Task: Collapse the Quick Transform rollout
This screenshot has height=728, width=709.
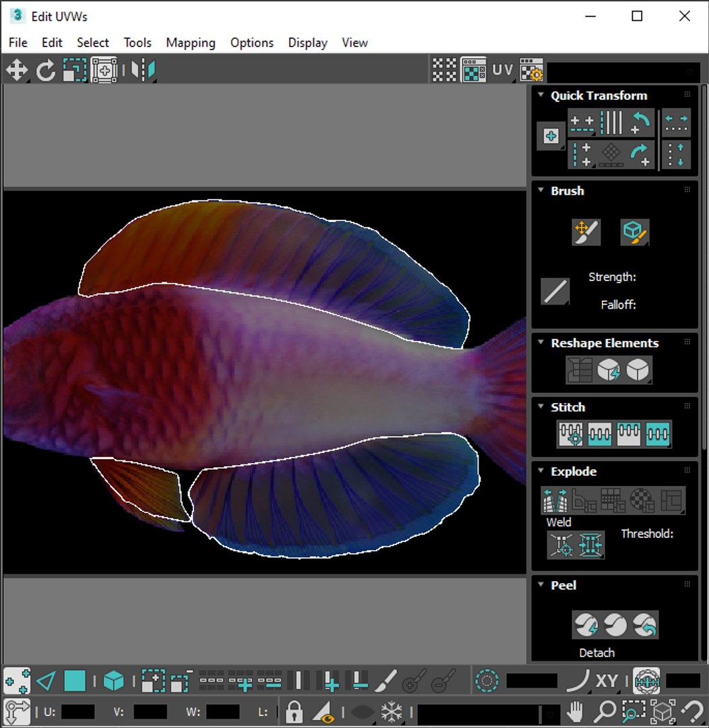Action: (541, 95)
